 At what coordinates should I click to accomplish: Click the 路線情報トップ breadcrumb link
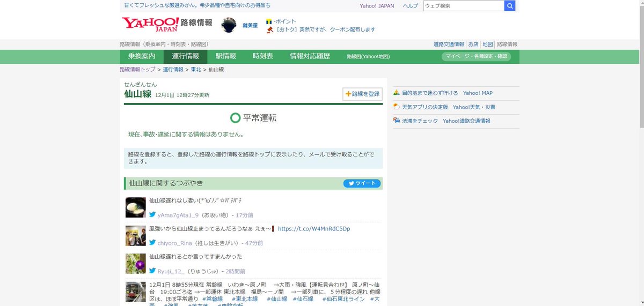pyautogui.click(x=137, y=70)
